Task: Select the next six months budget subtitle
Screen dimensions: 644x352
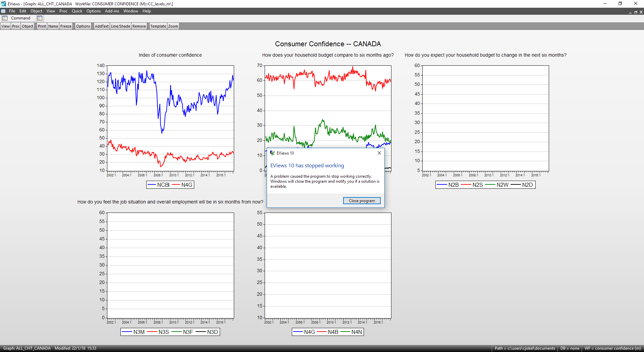Action: coord(485,55)
